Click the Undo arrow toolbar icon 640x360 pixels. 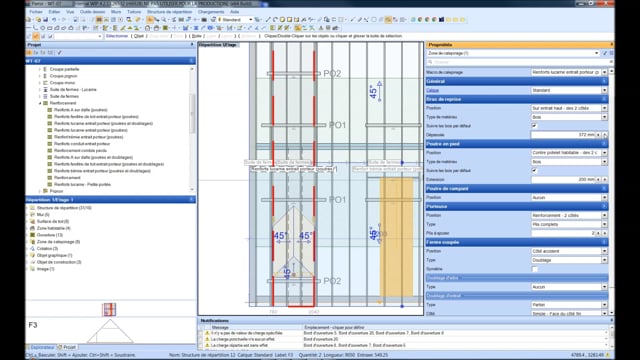point(53,20)
